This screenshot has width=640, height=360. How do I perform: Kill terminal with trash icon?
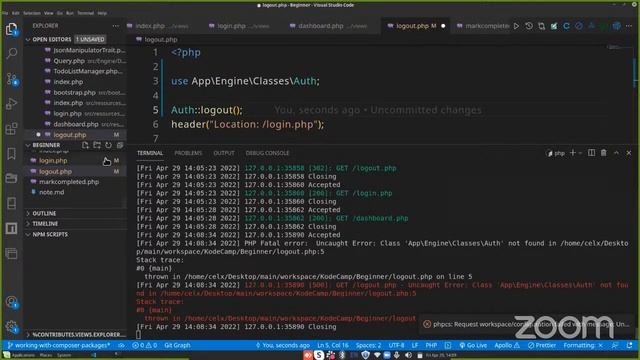[x=604, y=153]
